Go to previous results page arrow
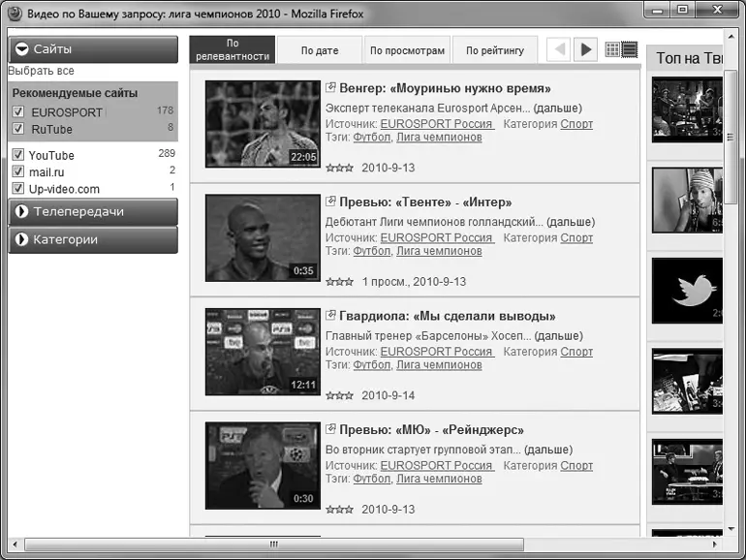Screen dimensions: 746x560 (559, 49)
